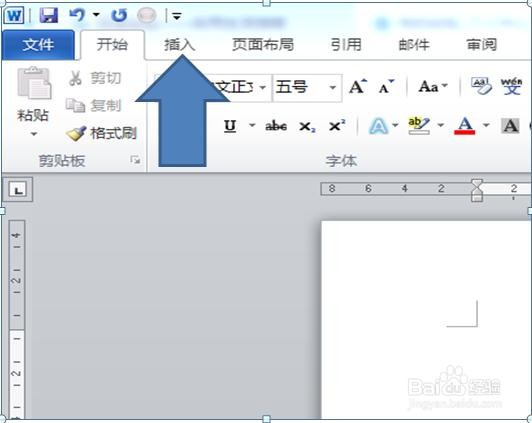Activate 格式刷 (Format Painter)
This screenshot has height=423, width=532.
click(x=101, y=133)
